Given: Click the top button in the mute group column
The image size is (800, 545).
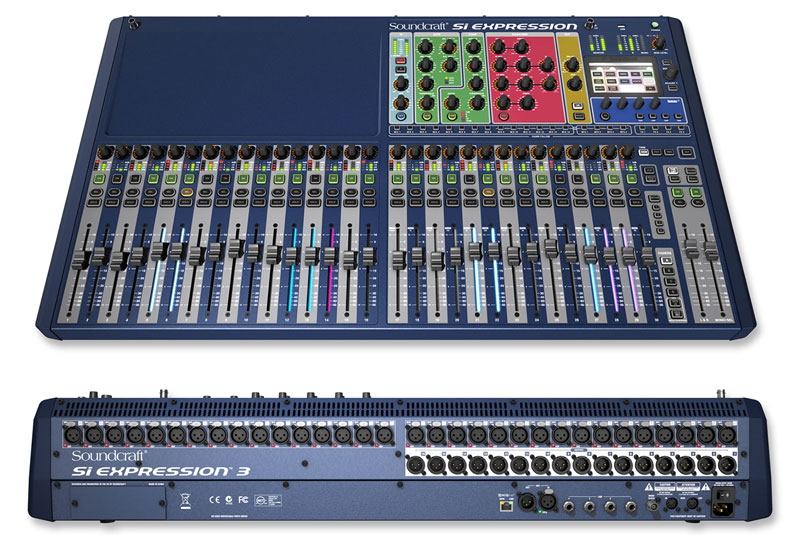Looking at the screenshot, I should [654, 198].
